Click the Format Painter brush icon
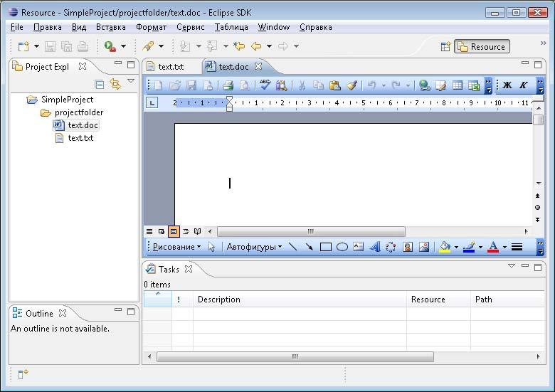Viewport: 555px width, 392px height. tap(351, 85)
